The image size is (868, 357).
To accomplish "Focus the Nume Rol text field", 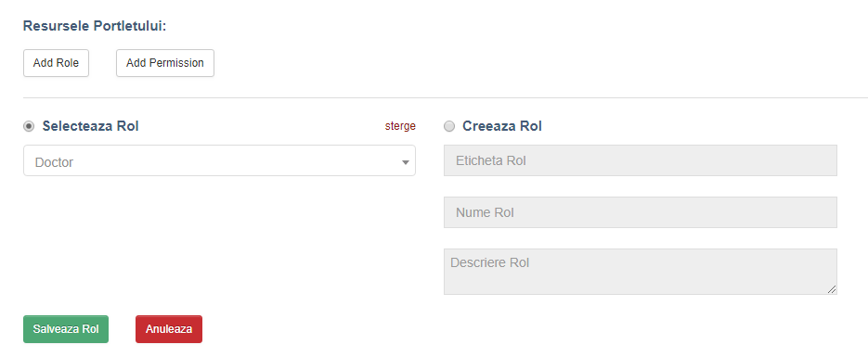I will (641, 212).
